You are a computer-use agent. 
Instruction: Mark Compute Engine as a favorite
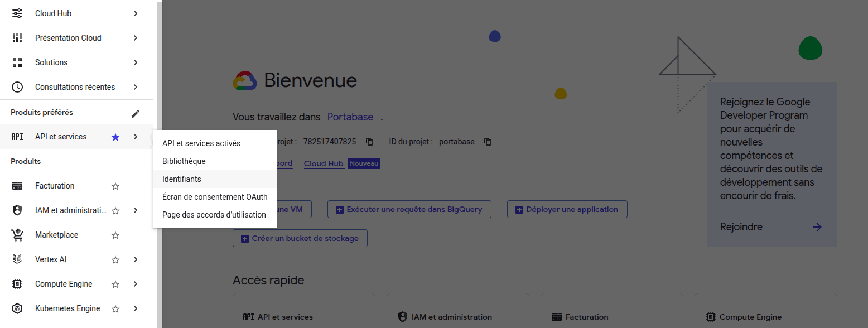click(x=115, y=283)
